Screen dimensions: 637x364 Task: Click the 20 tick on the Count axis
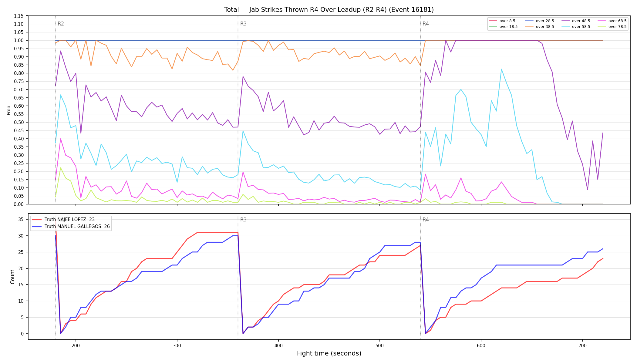(x=21, y=268)
